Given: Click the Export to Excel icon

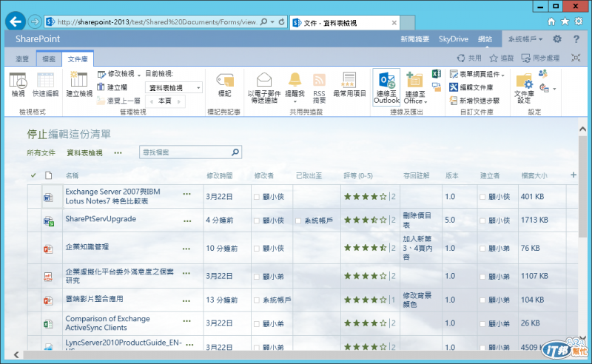Looking at the screenshot, I should pos(437,74).
